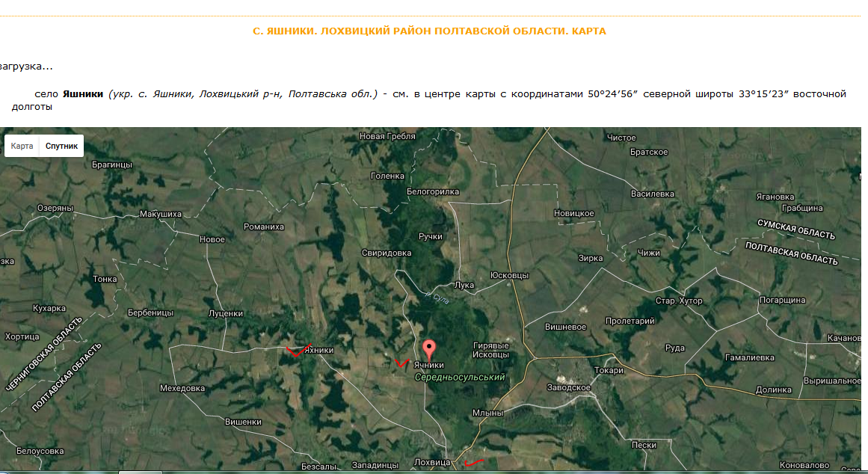This screenshot has height=474, width=868.
Task: Click the Ручки village label
Action: point(430,236)
